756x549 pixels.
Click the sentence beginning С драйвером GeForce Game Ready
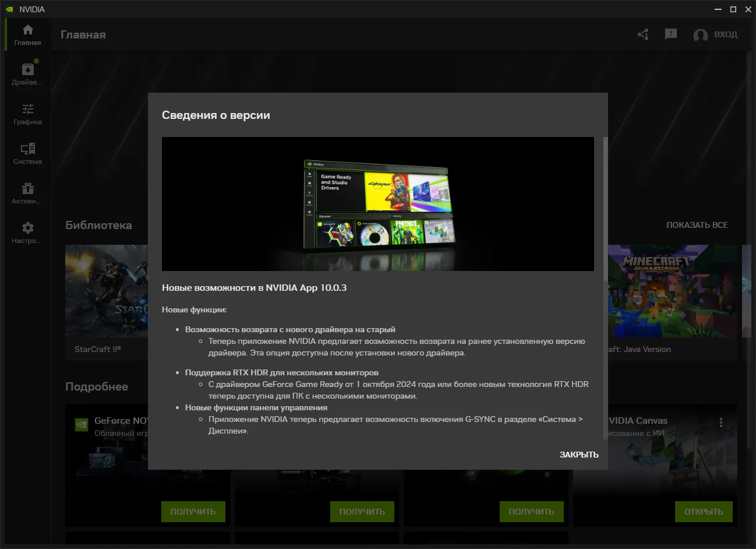coord(398,390)
